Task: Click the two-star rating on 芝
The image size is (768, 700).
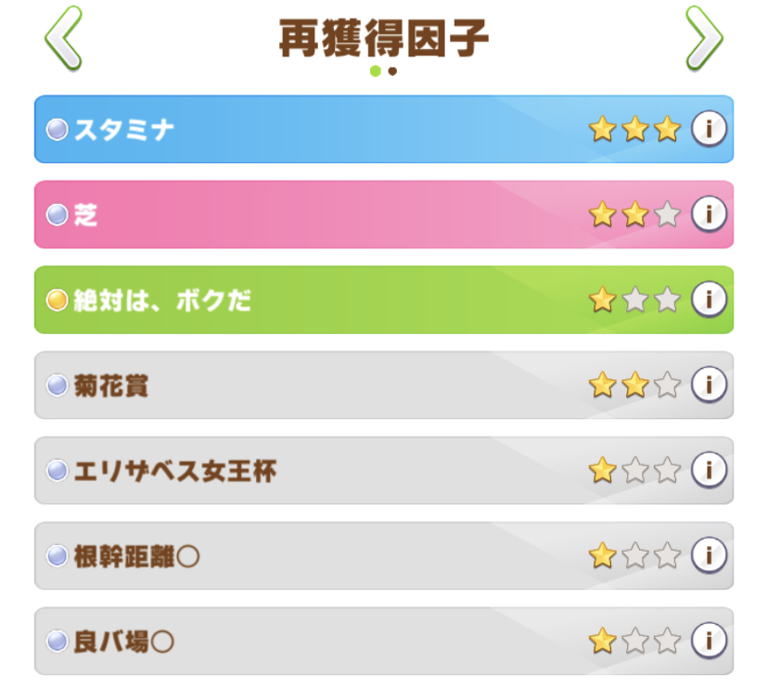Action: coord(634,214)
